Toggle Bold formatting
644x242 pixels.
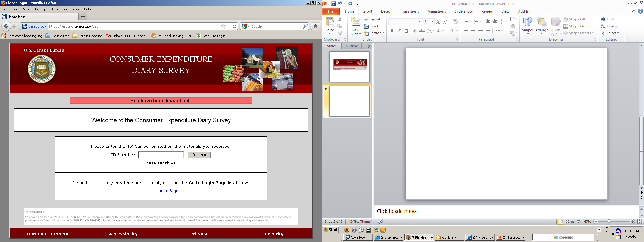point(392,31)
